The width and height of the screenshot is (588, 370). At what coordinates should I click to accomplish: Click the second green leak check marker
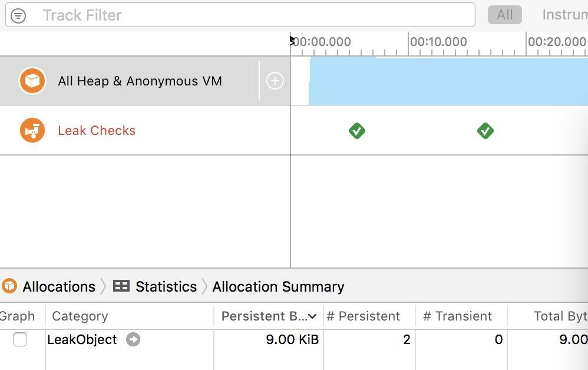pyautogui.click(x=485, y=130)
